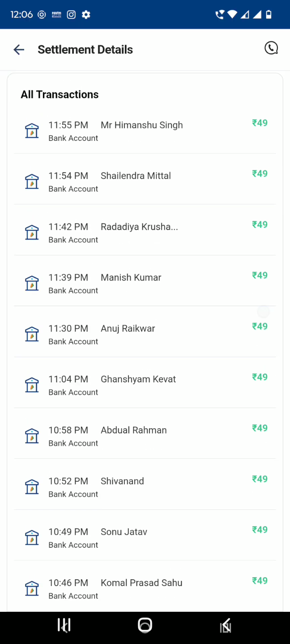290x644 pixels.
Task: Select Ghanshyam Kevat transaction name
Action: coord(138,379)
